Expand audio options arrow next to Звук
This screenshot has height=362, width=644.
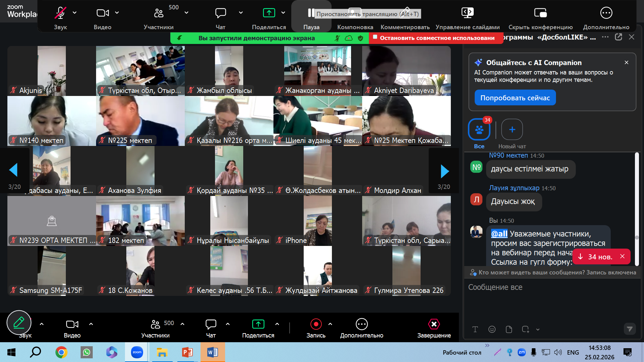coord(75,13)
